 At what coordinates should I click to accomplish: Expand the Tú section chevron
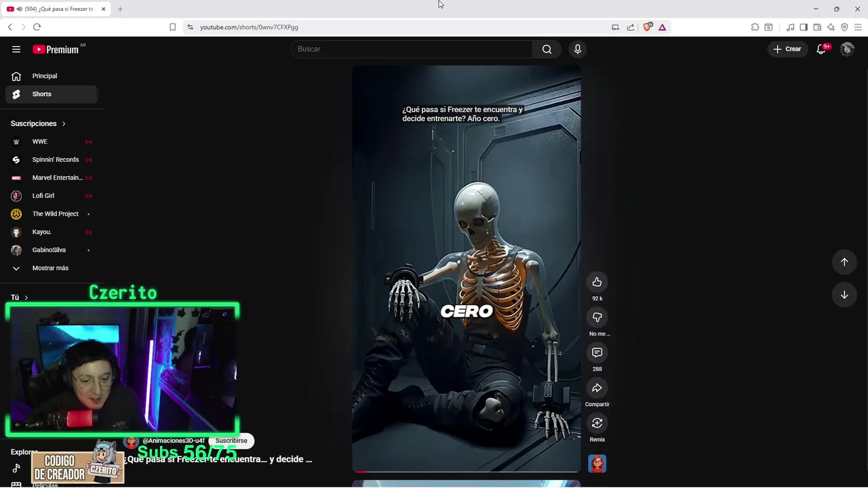26,298
